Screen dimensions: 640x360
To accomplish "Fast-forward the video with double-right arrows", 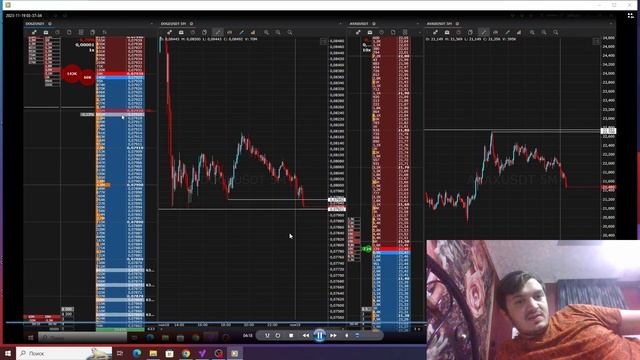I will tap(333, 336).
